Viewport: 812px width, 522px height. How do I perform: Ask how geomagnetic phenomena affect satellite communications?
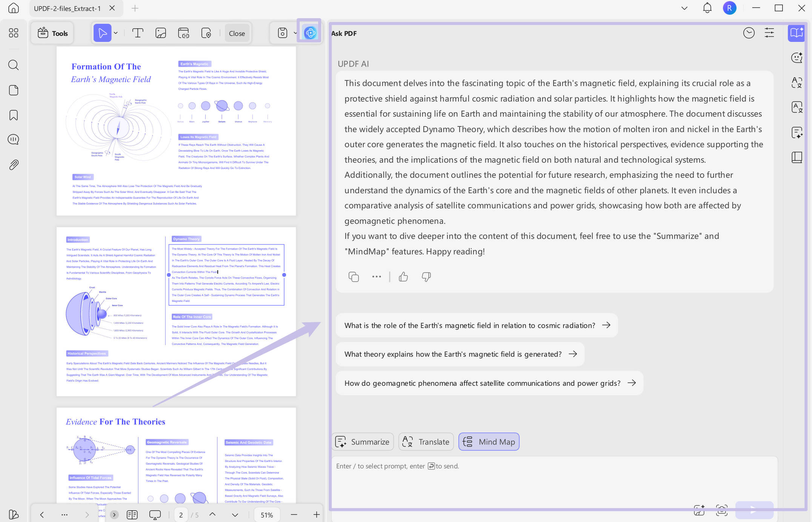(489, 383)
